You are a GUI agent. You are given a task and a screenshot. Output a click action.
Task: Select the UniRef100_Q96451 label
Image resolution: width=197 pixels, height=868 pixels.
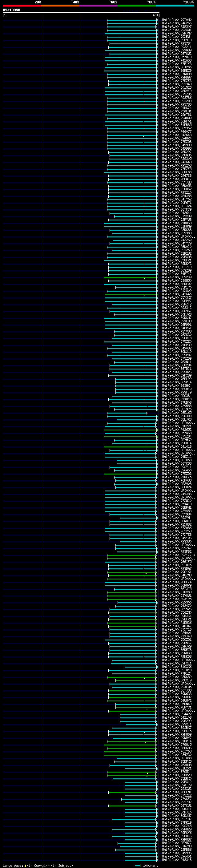(x=176, y=857)
